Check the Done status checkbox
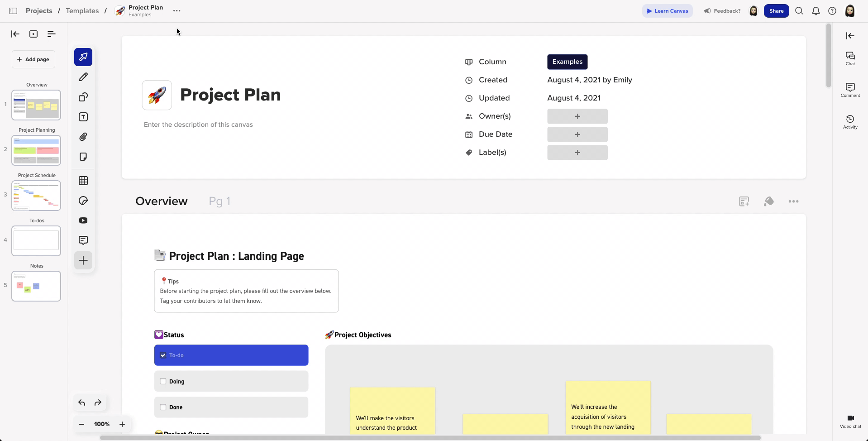The width and height of the screenshot is (868, 441). pyautogui.click(x=163, y=407)
